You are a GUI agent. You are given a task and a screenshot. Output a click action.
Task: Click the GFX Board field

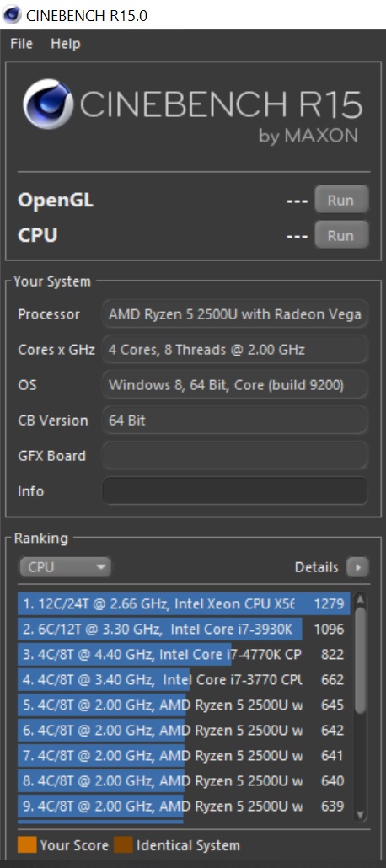(x=235, y=456)
